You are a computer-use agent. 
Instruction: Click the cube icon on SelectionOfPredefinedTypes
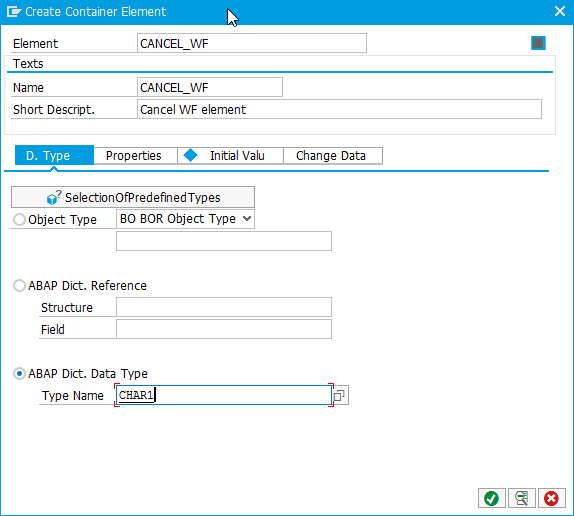tap(53, 198)
